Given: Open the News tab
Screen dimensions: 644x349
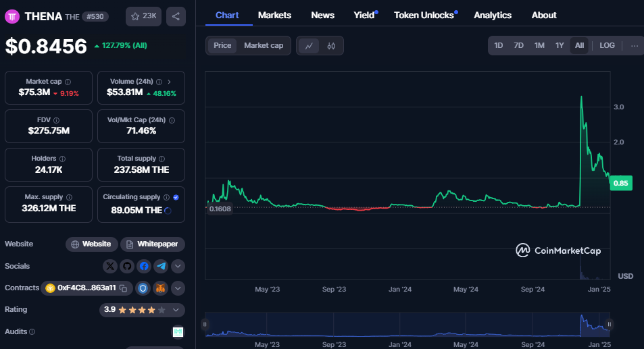Looking at the screenshot, I should tap(322, 15).
